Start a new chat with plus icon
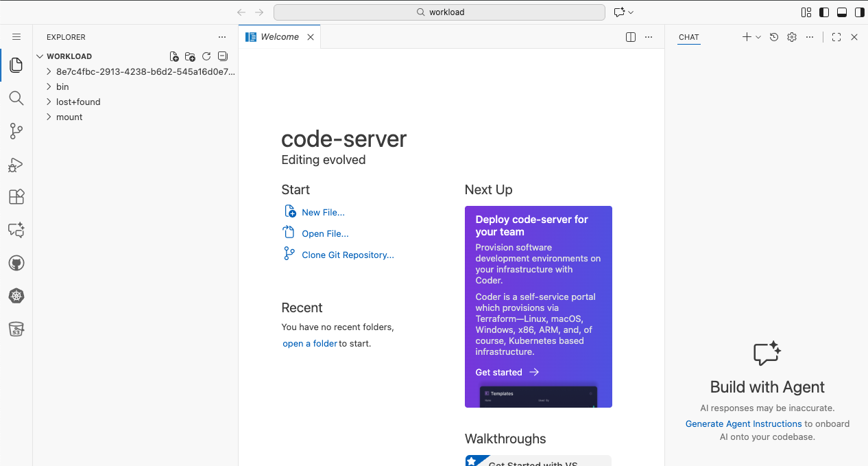868x466 pixels. point(747,37)
